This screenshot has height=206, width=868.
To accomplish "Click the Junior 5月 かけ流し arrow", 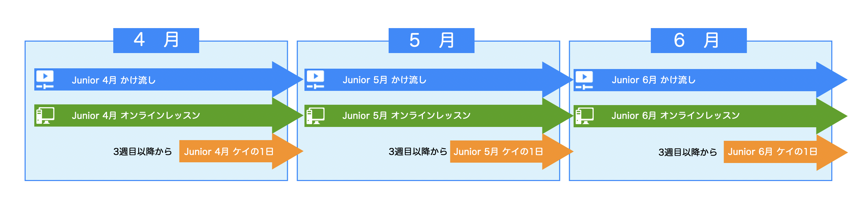I will tap(426, 80).
